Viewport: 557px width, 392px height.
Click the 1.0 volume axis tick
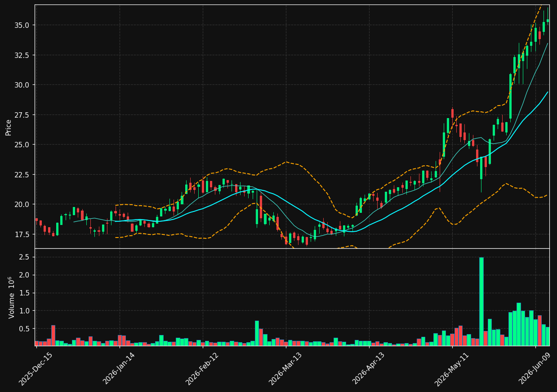click(24, 311)
